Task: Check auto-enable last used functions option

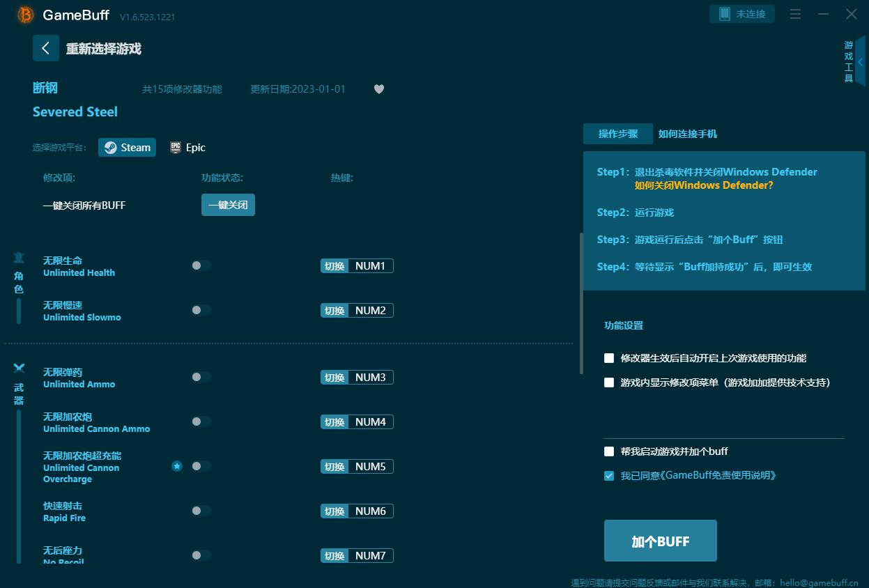Action: point(609,358)
